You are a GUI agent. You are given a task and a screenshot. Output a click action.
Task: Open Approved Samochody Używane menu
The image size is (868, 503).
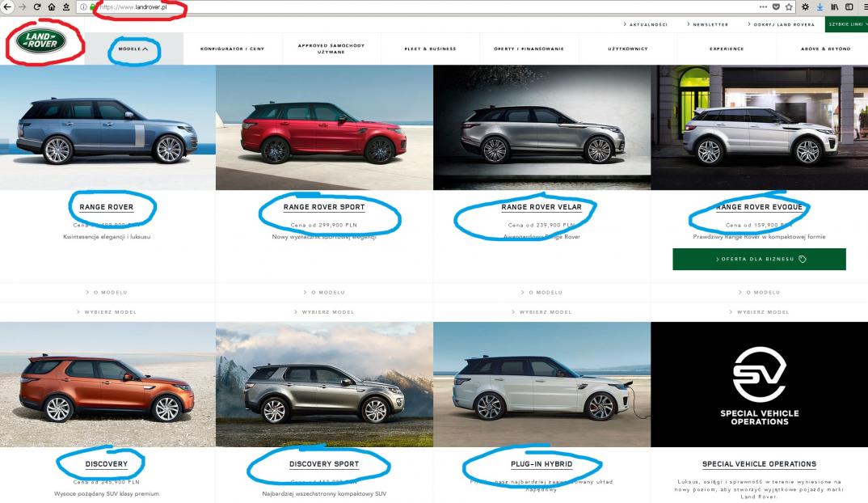[x=331, y=49]
